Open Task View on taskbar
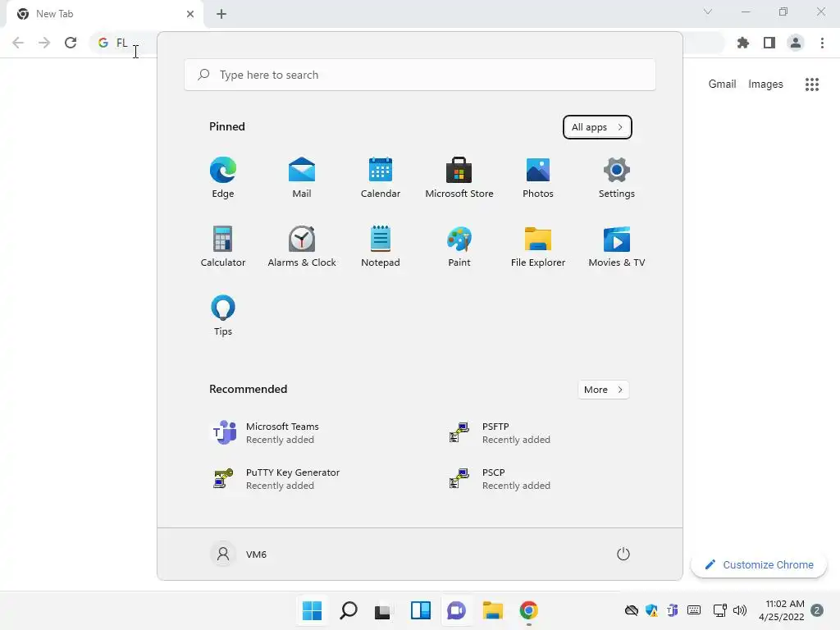Screen dimensions: 840x630 click(384, 610)
